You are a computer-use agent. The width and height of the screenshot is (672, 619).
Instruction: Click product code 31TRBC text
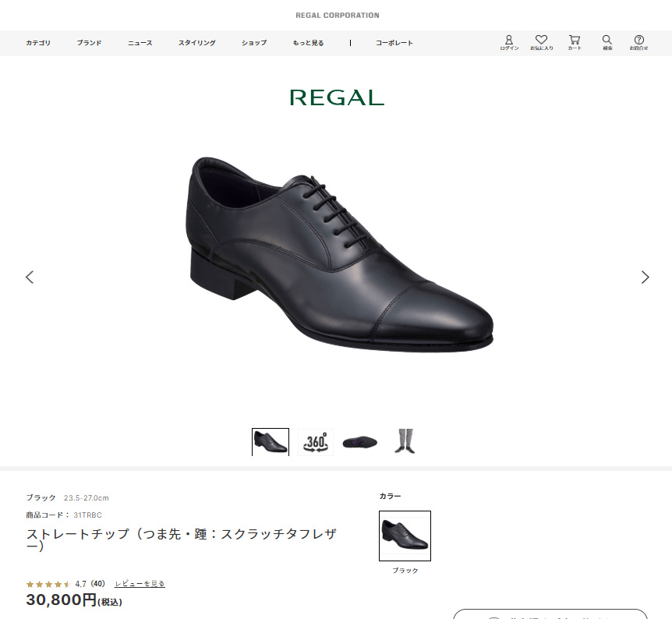coord(87,515)
